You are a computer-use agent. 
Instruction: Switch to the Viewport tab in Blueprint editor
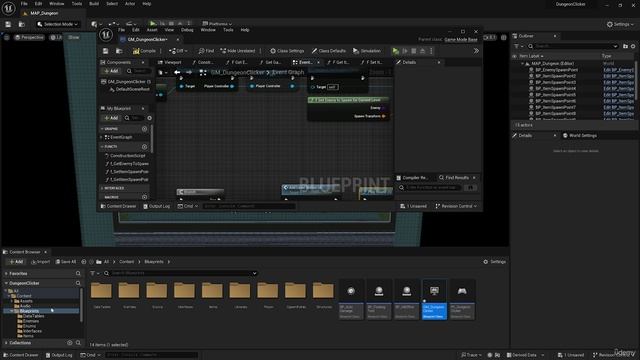click(x=169, y=62)
